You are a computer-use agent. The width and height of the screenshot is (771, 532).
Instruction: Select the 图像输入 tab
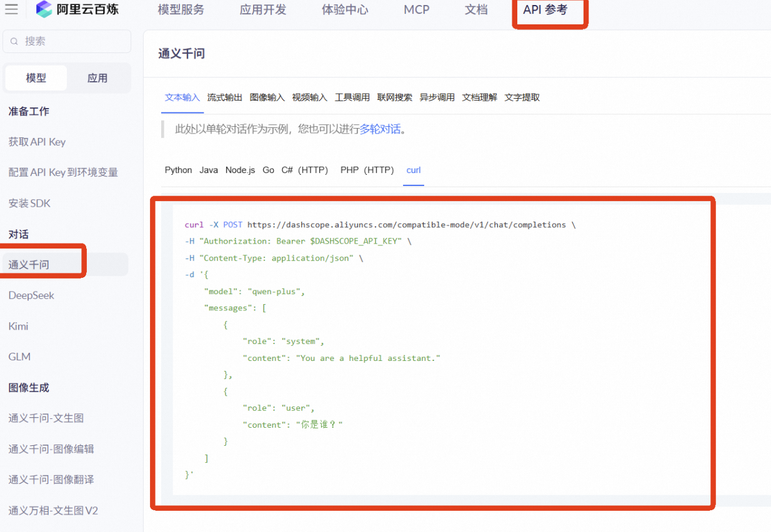(x=267, y=97)
